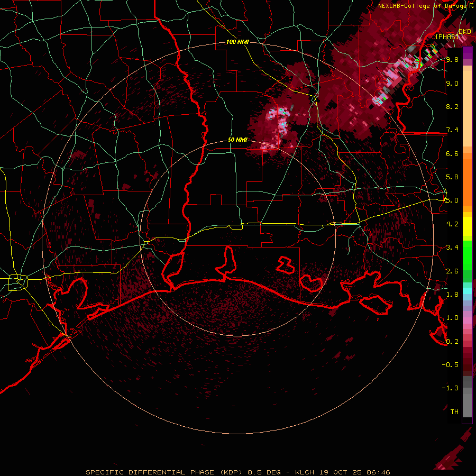Click the 2.6 value on the scale
The height and width of the screenshot is (476, 476).
pyautogui.click(x=452, y=271)
